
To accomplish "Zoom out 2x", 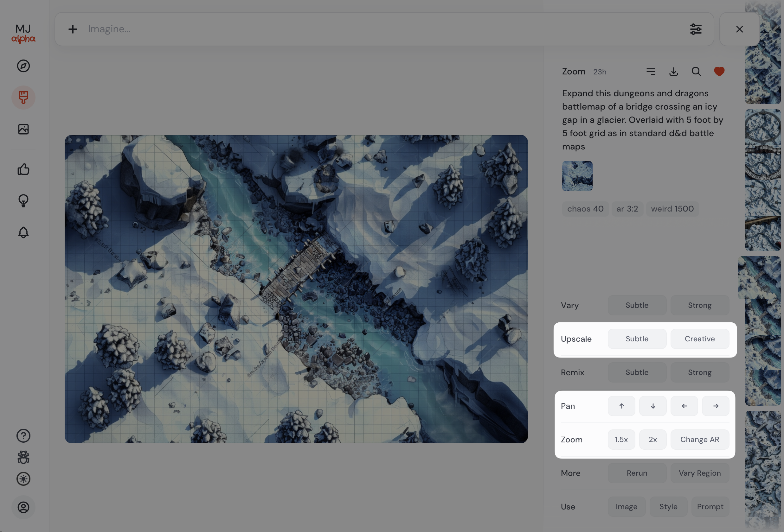I will 653,440.
